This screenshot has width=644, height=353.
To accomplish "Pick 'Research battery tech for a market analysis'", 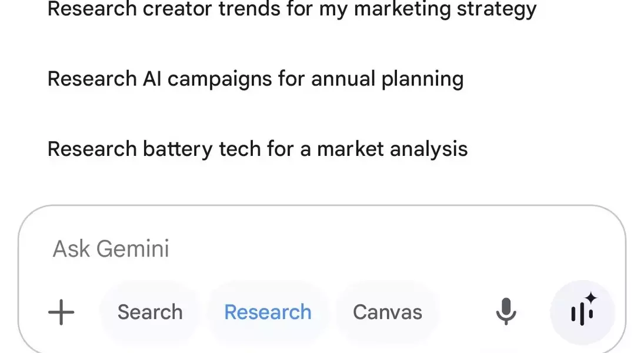I will (258, 149).
